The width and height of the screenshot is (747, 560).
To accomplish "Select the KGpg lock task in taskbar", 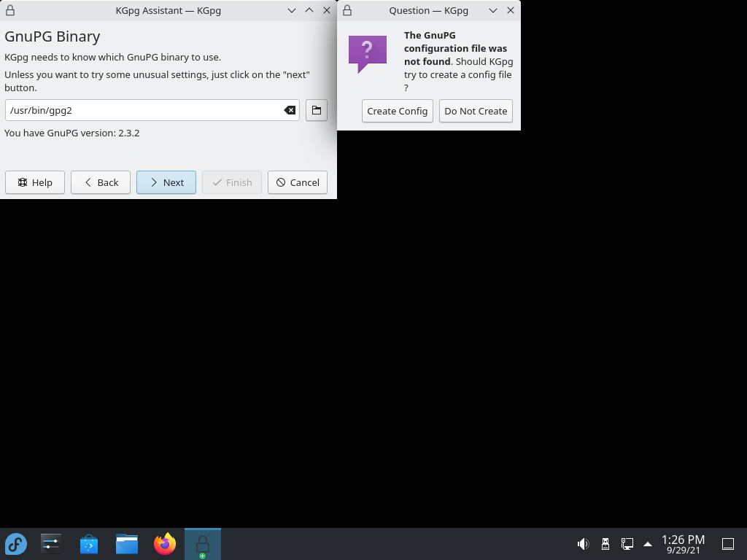I will click(x=203, y=544).
